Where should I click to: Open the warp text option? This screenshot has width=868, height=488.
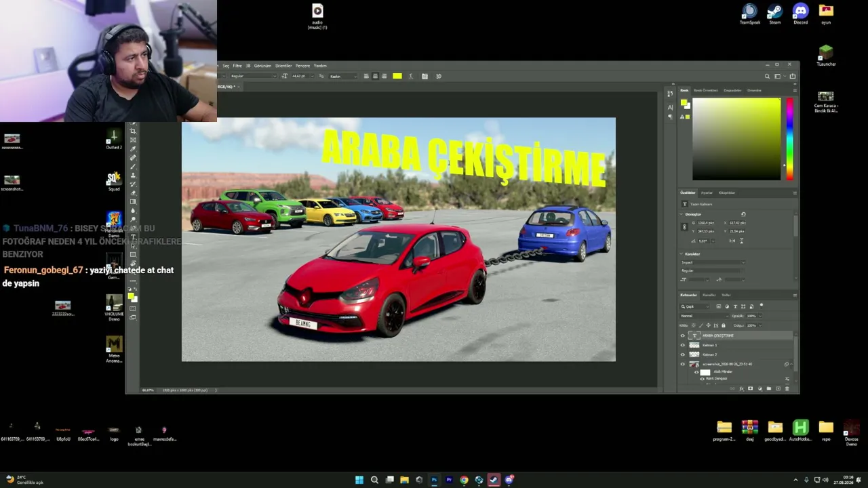pos(411,76)
